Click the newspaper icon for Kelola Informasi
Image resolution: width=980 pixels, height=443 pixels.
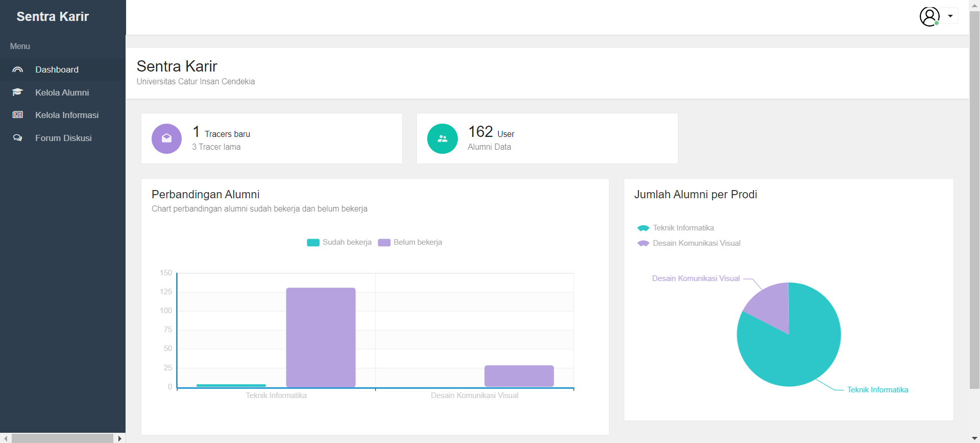pos(18,115)
